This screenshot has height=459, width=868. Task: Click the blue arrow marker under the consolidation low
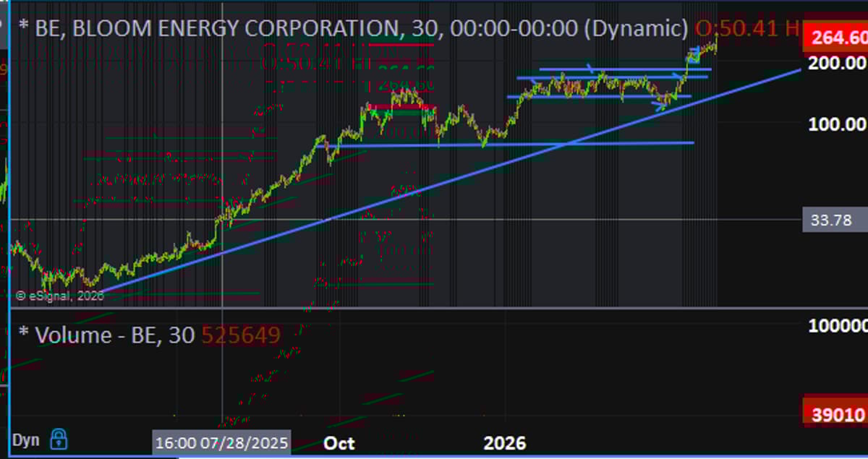click(659, 106)
